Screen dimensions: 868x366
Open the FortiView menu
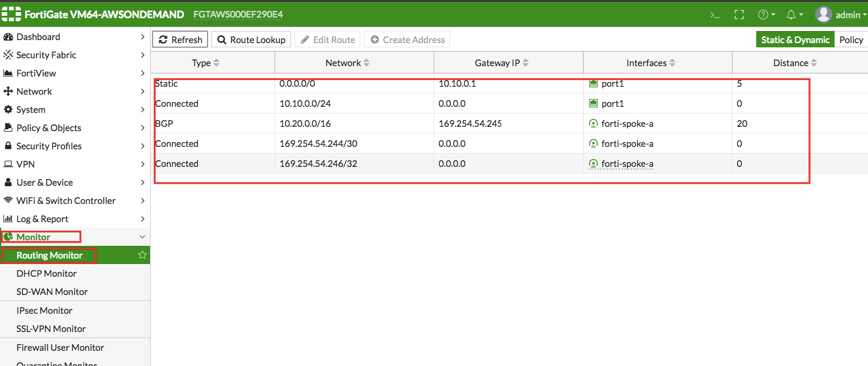click(x=75, y=73)
